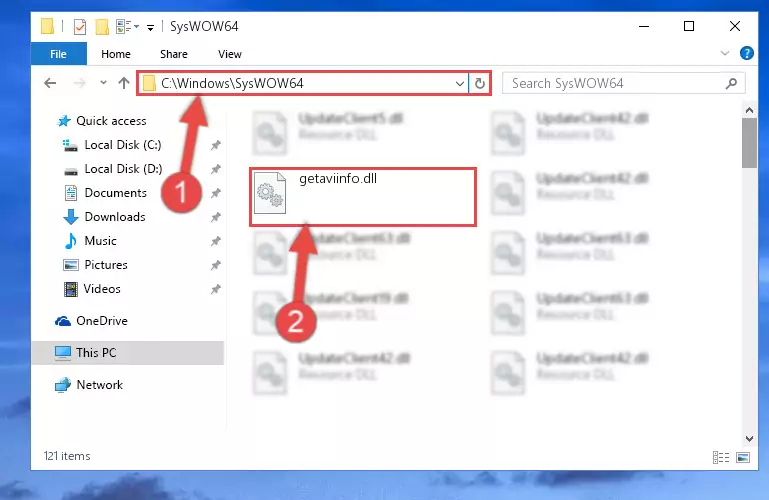Click the Properties icon in quick access toolbar
This screenshot has height=500, width=769.
tap(79, 26)
